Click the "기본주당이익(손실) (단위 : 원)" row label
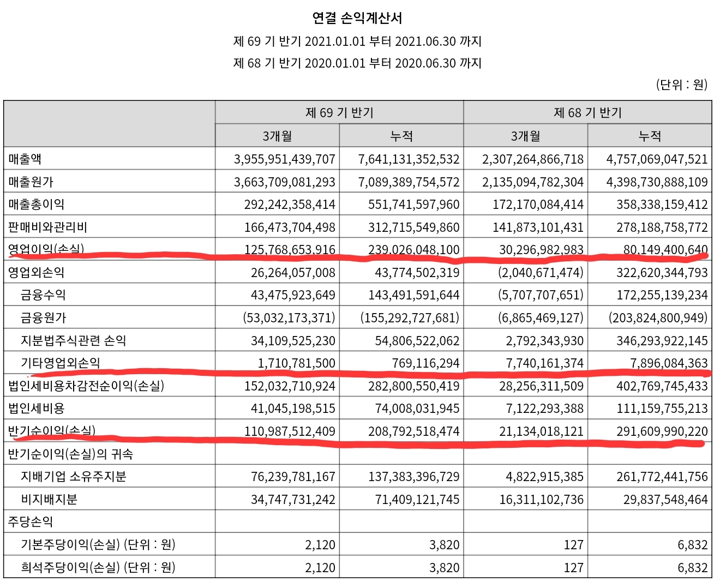 point(98,544)
